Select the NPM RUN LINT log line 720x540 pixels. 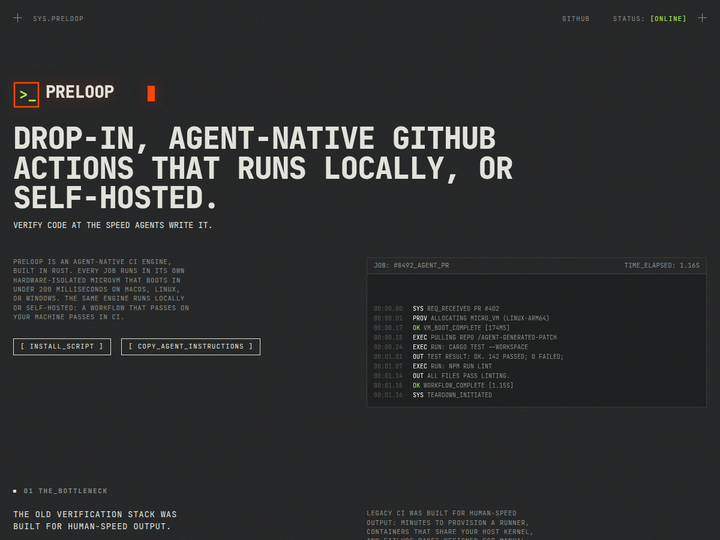tap(433, 366)
